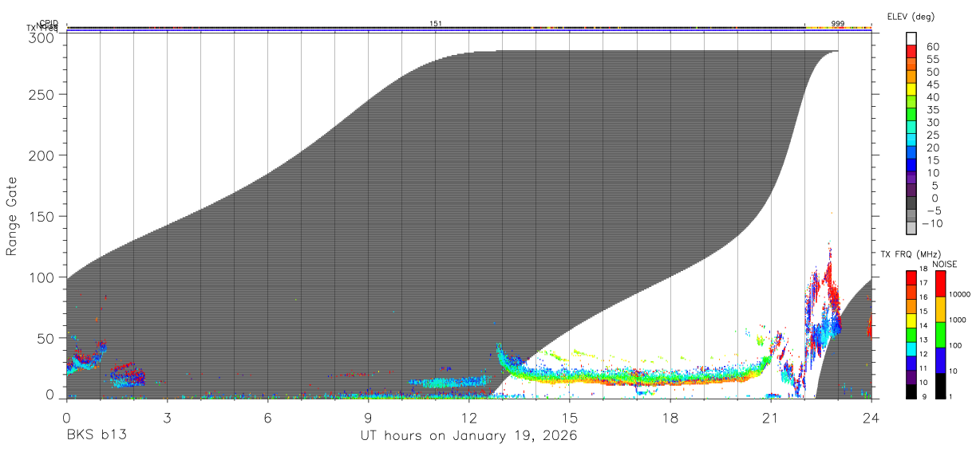The width and height of the screenshot is (980, 452).
Task: Pick the yellow segment of ELEV colorbar
Action: [x=911, y=90]
